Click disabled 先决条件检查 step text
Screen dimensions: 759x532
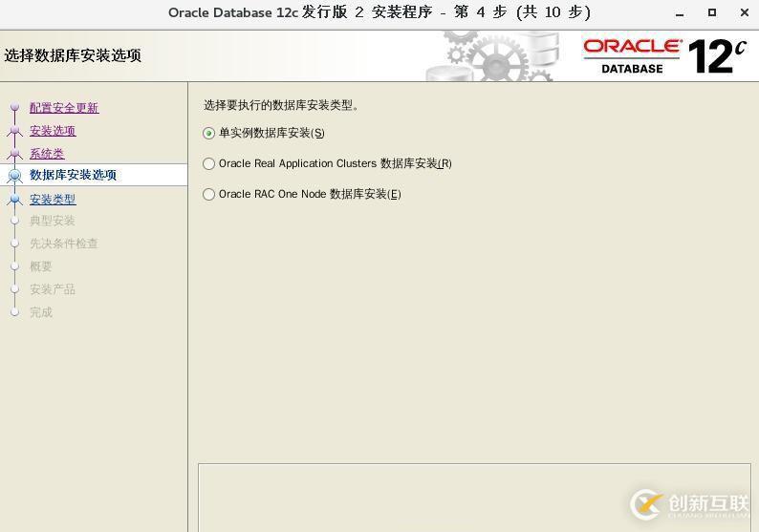coord(64,244)
